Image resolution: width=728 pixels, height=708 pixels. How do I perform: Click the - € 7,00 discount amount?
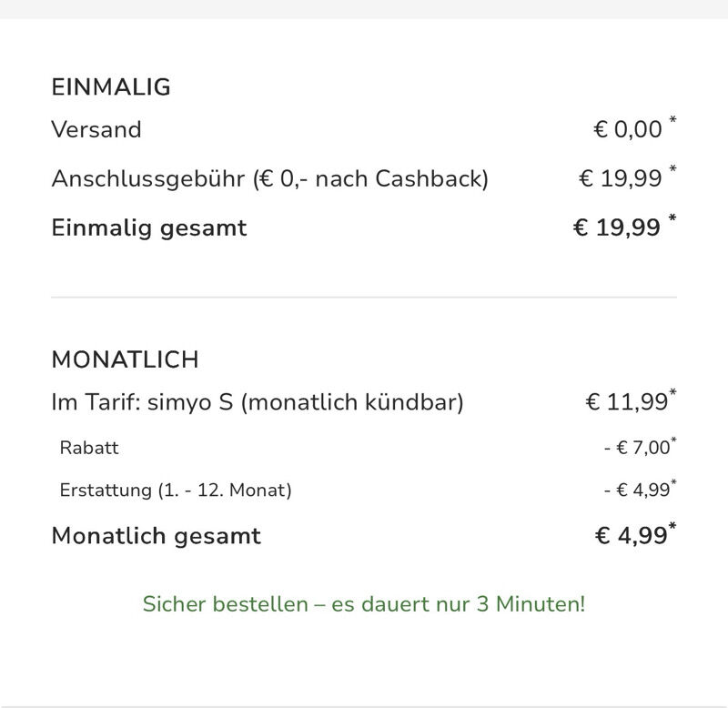point(636,449)
